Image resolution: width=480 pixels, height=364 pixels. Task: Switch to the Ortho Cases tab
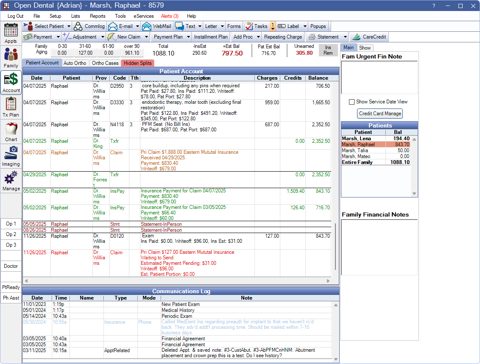point(105,63)
